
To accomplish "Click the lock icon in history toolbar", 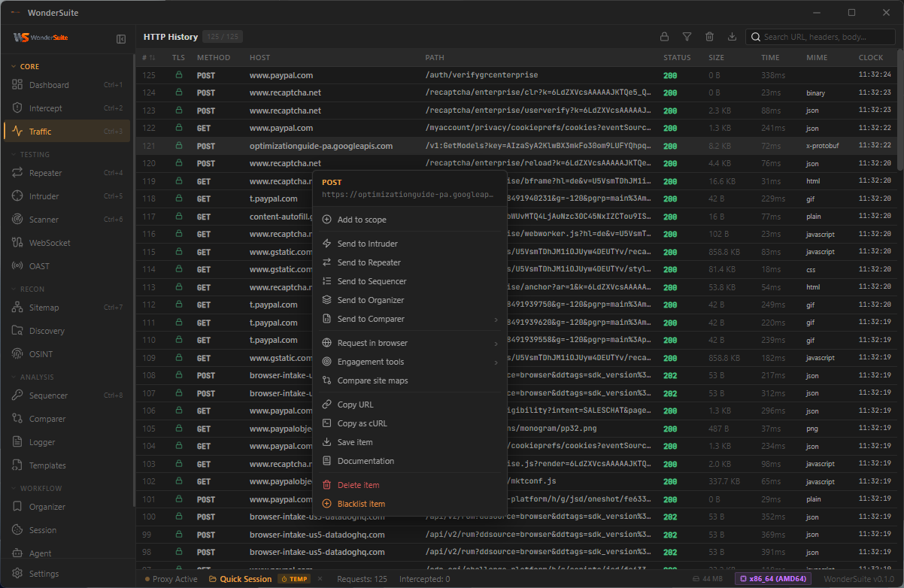I will tap(664, 37).
